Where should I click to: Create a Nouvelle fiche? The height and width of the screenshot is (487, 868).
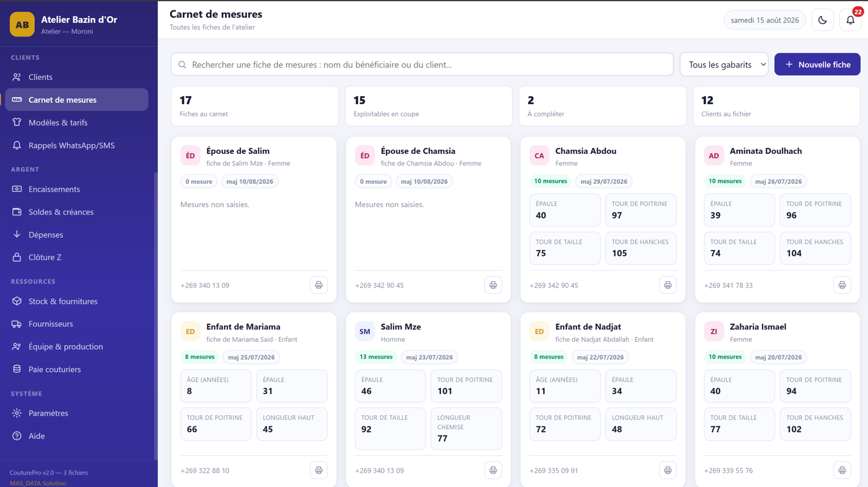(817, 64)
